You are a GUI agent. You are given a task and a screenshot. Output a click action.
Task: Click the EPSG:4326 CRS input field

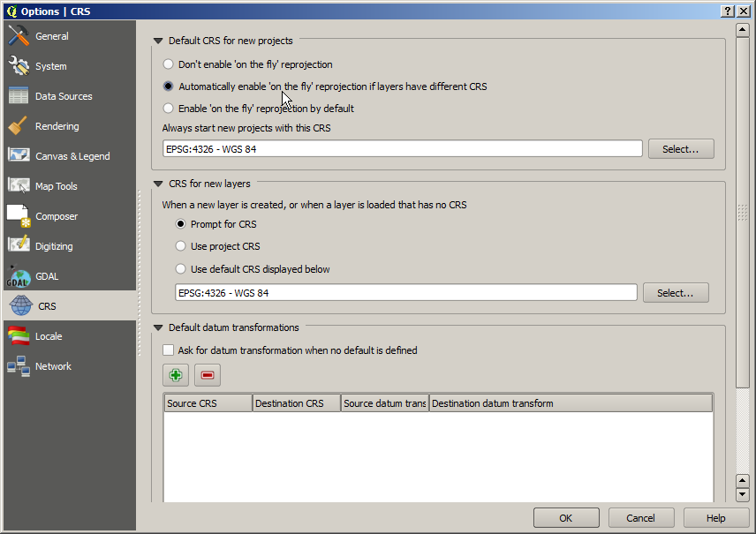coord(402,148)
